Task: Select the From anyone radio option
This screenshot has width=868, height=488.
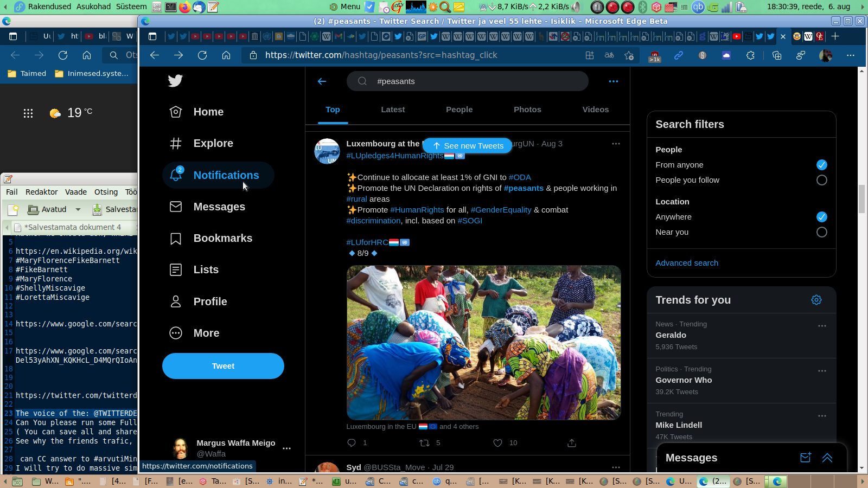Action: point(821,165)
